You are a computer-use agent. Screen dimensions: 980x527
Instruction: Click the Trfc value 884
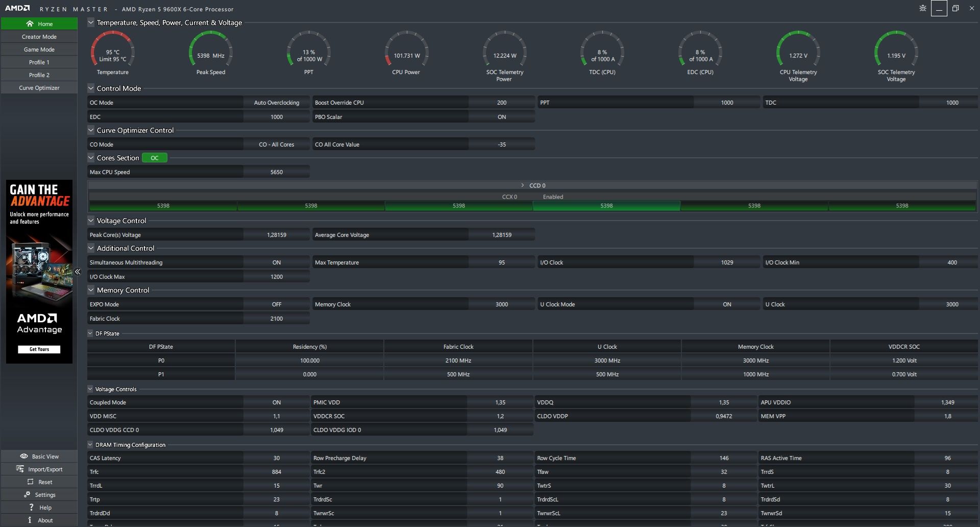point(276,472)
